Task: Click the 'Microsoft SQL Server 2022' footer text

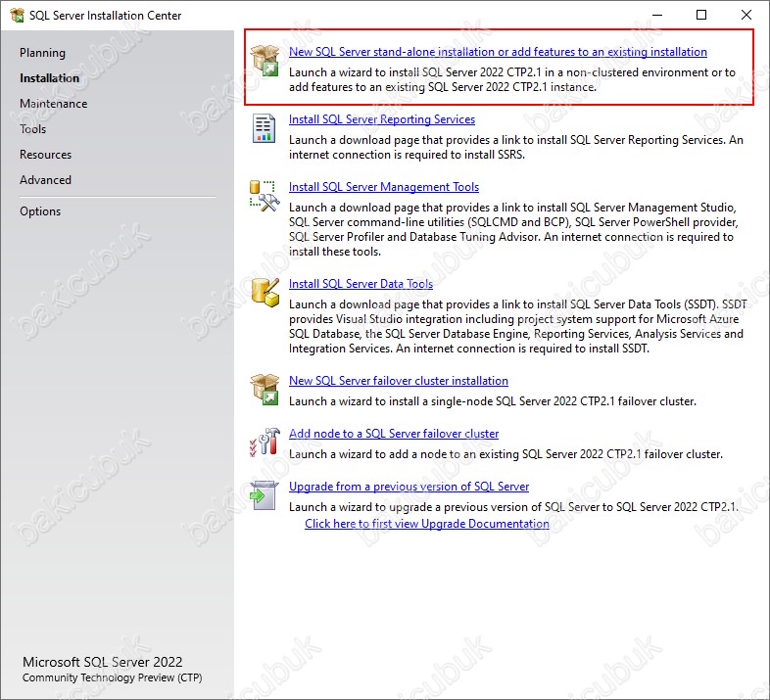Action: [103, 662]
